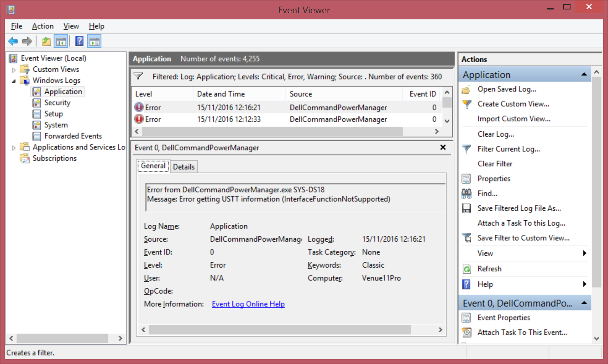Viewport: 608px width, 364px height.
Task: Toggle the Show/Hide Action Pane icon
Action: pyautogui.click(x=94, y=41)
